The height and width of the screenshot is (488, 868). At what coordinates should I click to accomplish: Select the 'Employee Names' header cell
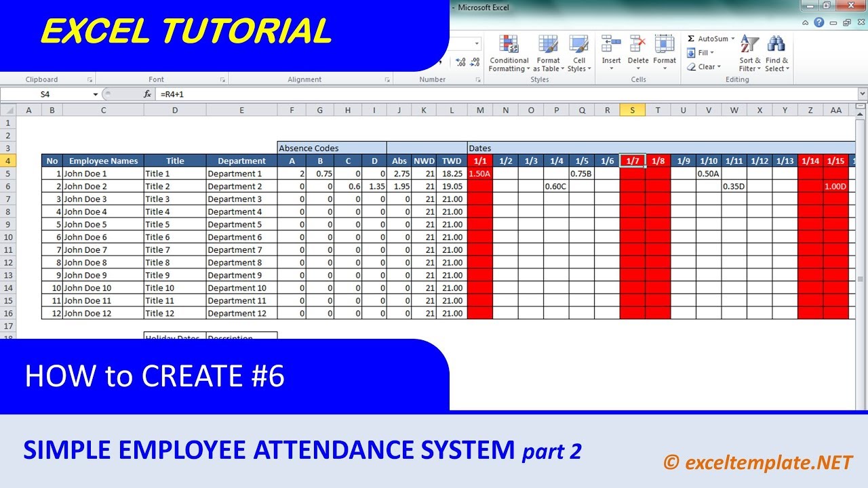tap(103, 161)
